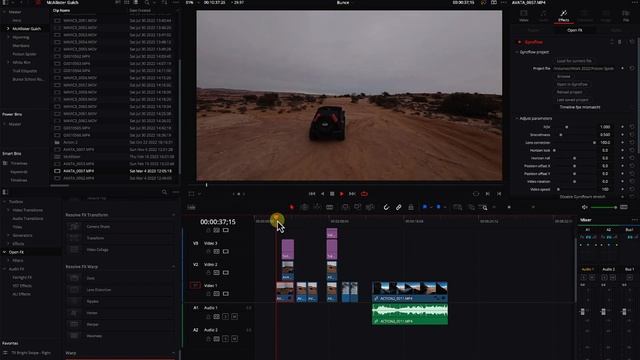This screenshot has height=360, width=640.
Task: Mute timeline audio speaker icon
Action: click(x=584, y=207)
